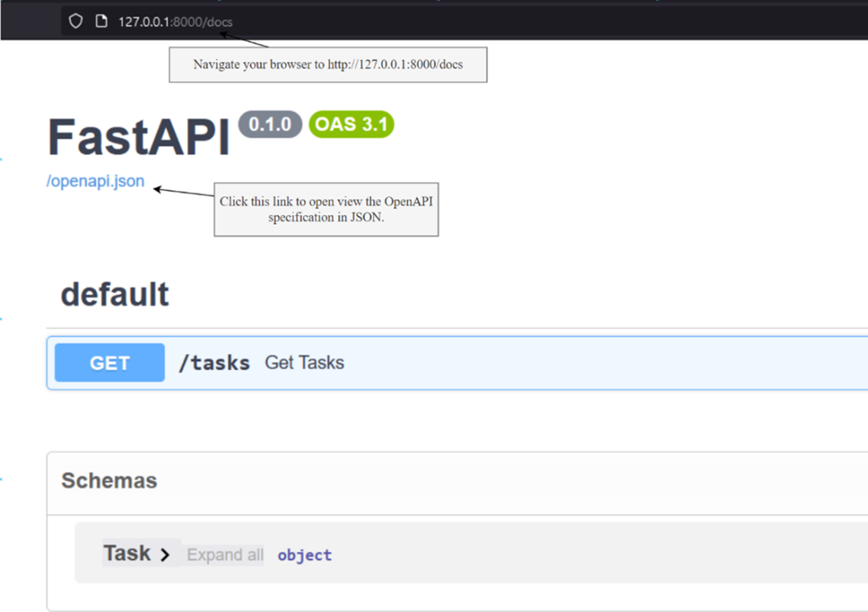Collapse the default section heading
The width and height of the screenshot is (868, 612).
114,294
